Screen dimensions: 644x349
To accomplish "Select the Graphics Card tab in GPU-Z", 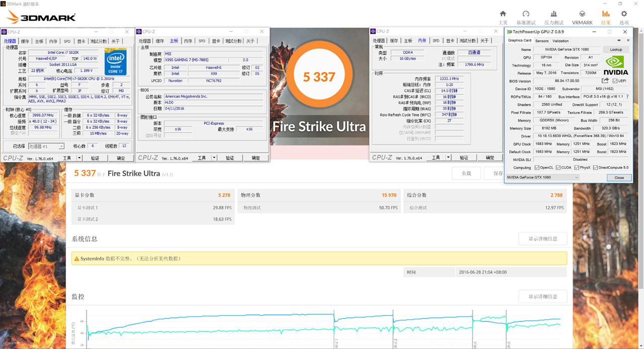I will coord(519,40).
